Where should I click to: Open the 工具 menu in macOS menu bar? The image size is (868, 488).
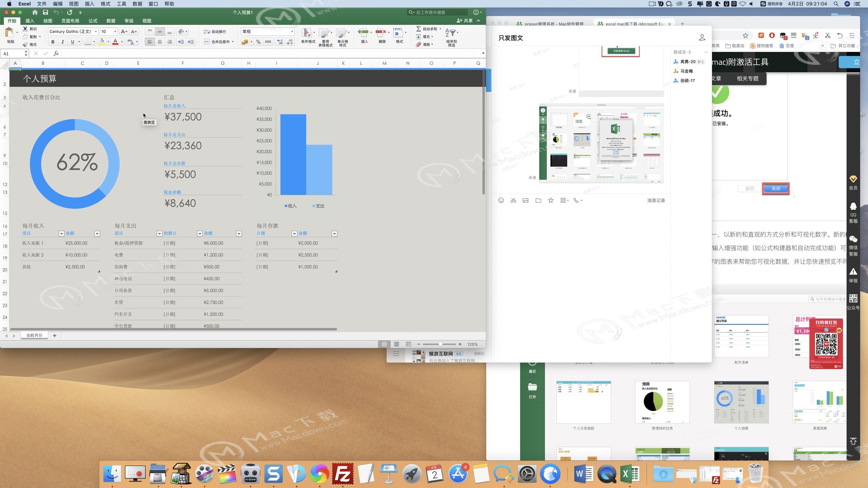tap(121, 4)
